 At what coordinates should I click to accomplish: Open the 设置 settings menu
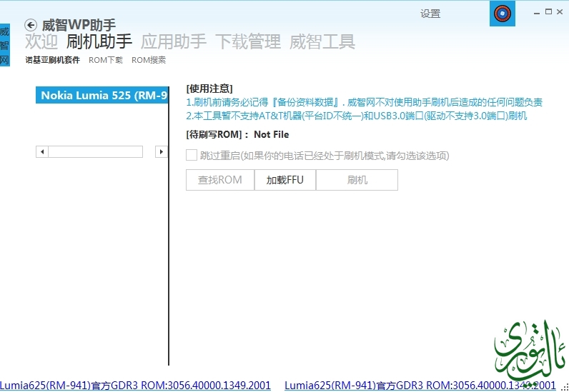click(430, 14)
